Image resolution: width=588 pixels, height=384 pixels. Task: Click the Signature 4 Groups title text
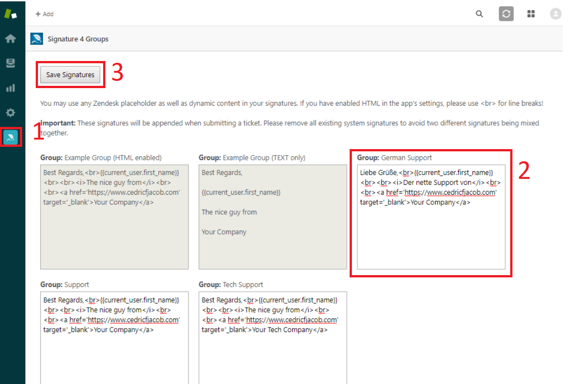point(78,39)
